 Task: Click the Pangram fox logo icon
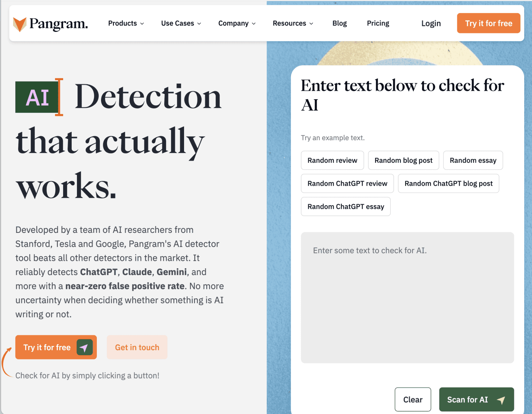(x=20, y=24)
